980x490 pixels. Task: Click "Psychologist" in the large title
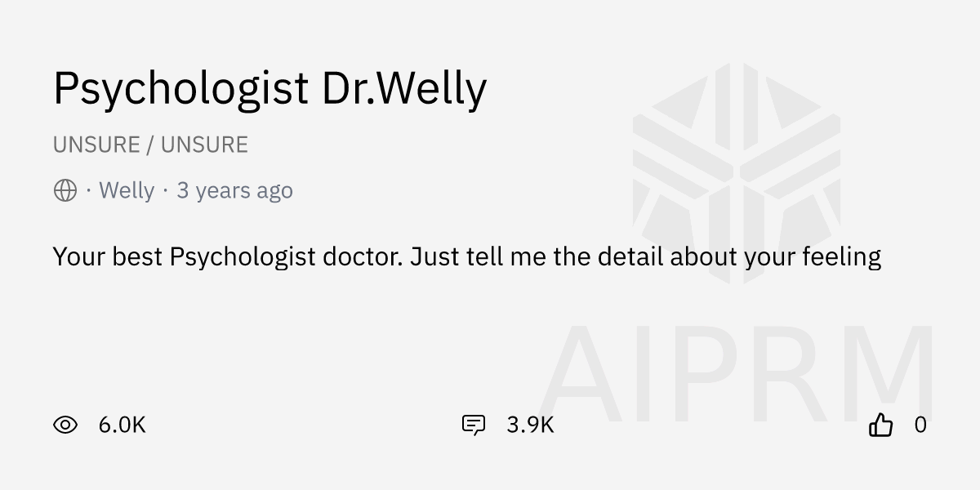pyautogui.click(x=180, y=88)
